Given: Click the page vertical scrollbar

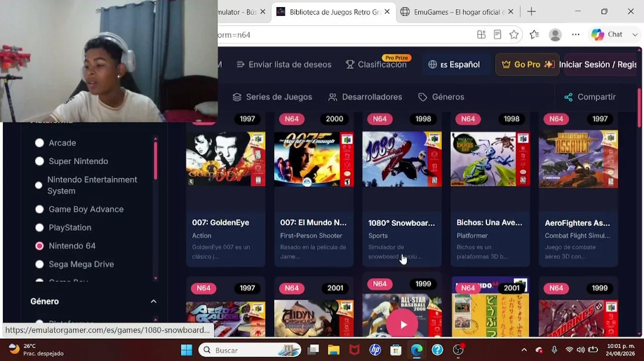Looking at the screenshot, I should point(639,108).
